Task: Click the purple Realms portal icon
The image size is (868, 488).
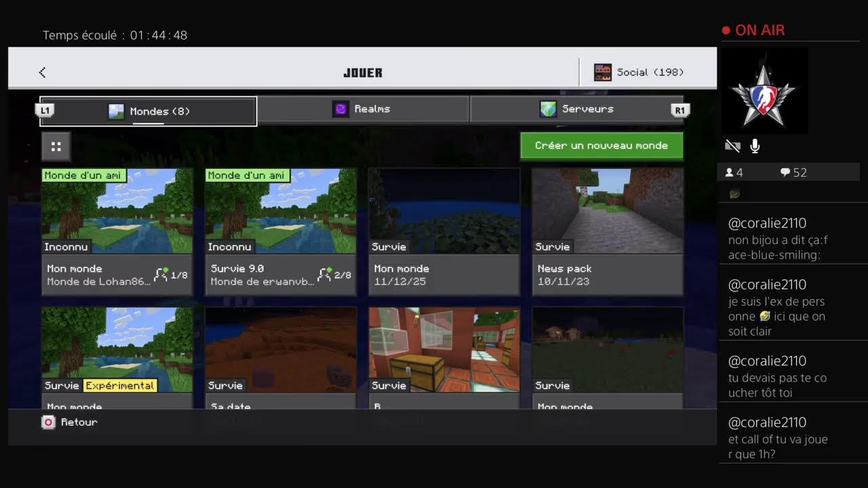Action: [x=340, y=108]
